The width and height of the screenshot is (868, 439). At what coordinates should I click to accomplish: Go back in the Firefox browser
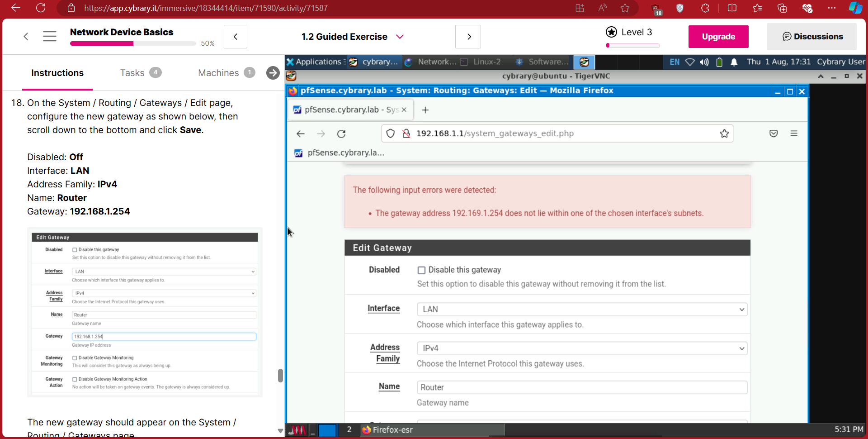click(301, 134)
